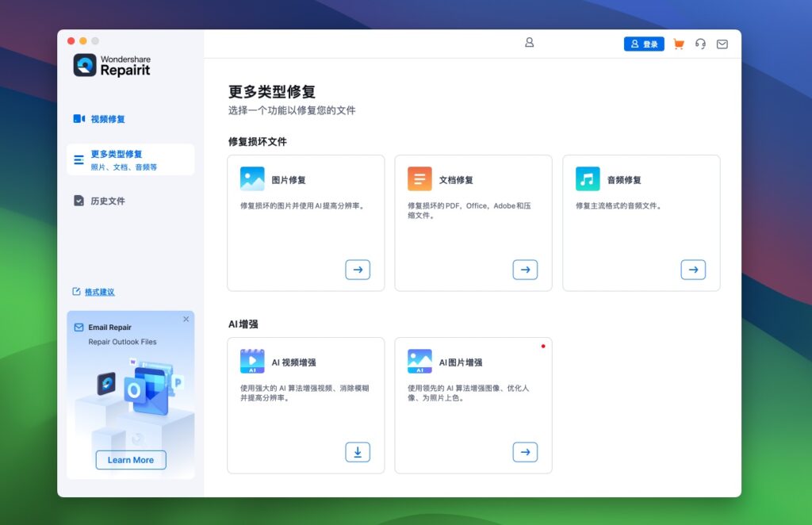Image resolution: width=812 pixels, height=525 pixels.
Task: Launch document repair using its arrow button
Action: coord(526,270)
